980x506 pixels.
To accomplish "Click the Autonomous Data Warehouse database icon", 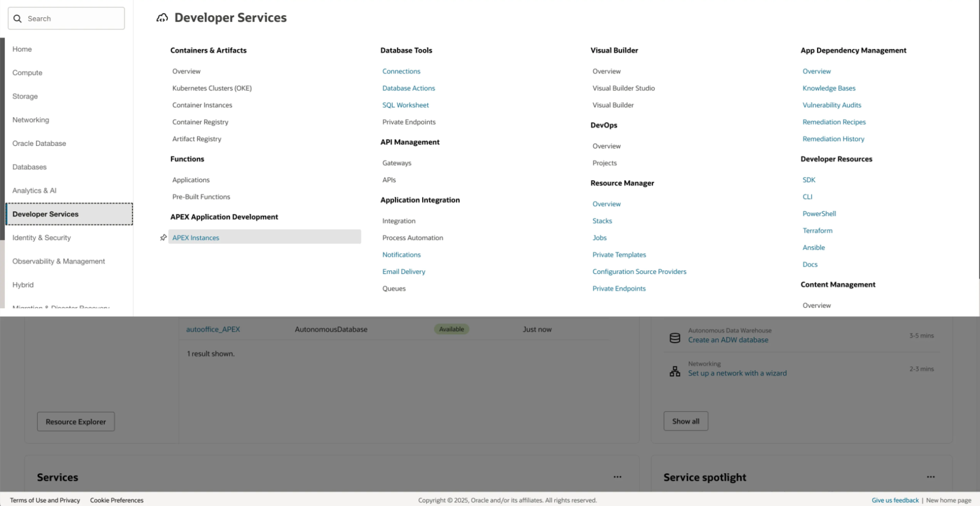I will pyautogui.click(x=675, y=338).
